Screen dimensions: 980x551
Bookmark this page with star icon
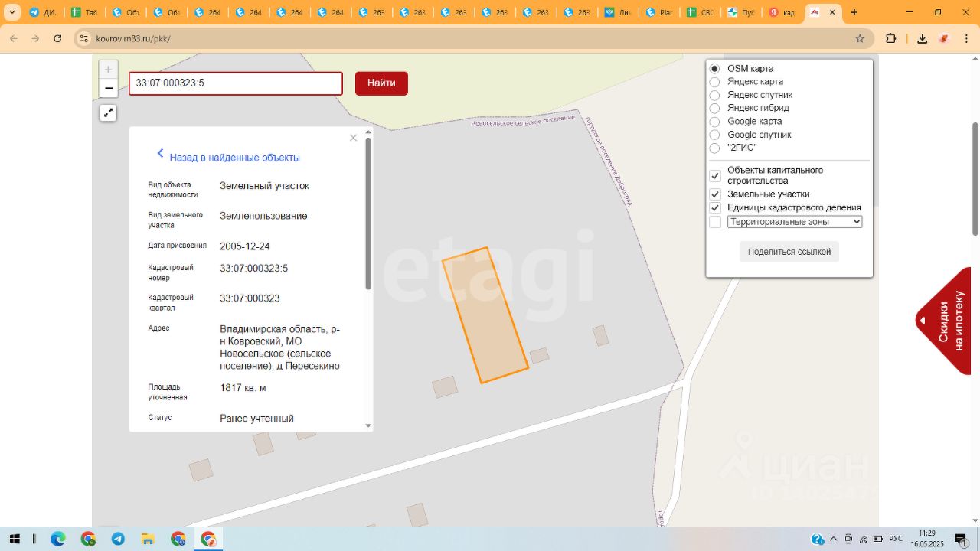[860, 38]
